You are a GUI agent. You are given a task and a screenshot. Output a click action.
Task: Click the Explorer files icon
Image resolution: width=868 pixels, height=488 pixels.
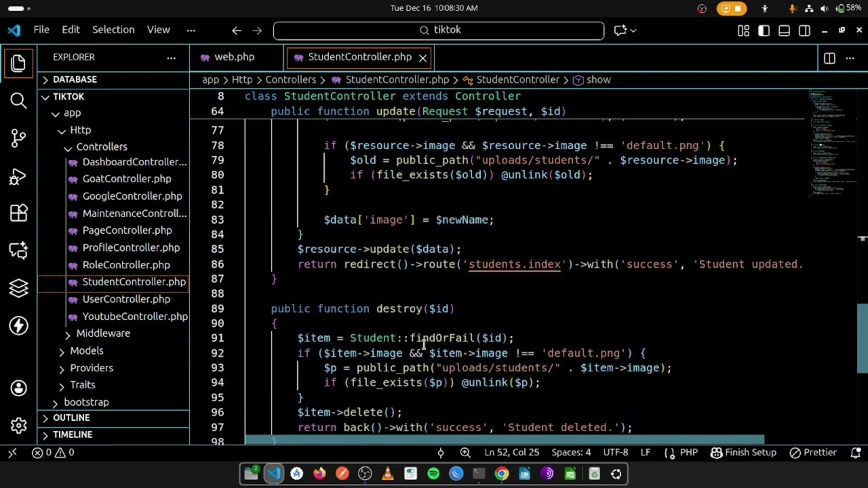18,63
